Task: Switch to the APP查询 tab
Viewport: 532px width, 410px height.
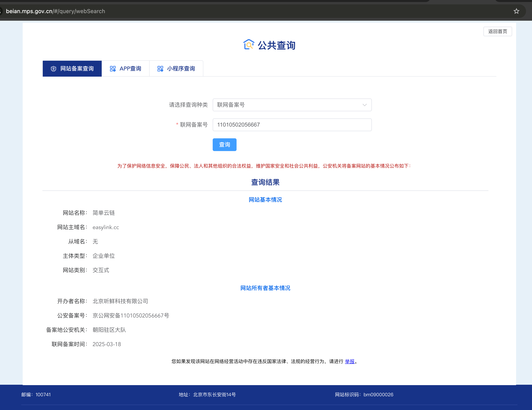Action: pos(130,69)
